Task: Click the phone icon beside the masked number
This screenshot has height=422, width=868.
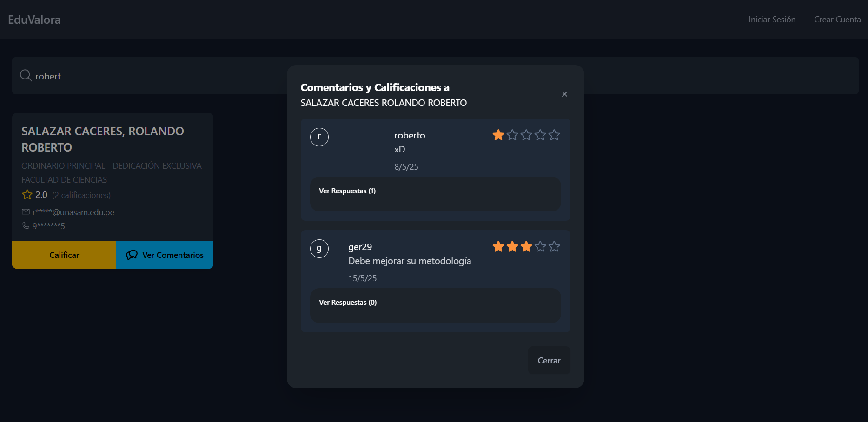Action: [x=26, y=226]
